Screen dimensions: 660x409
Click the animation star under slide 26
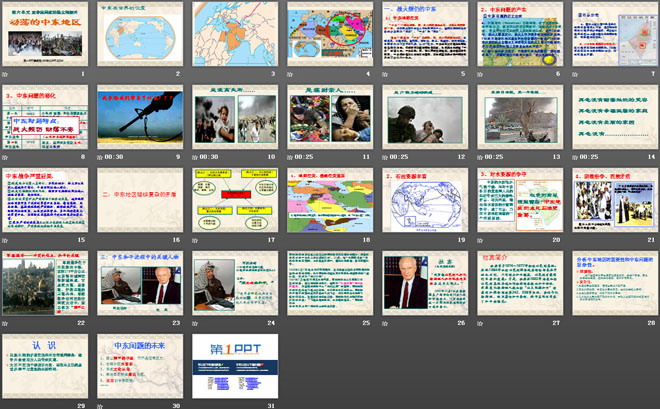pyautogui.click(x=385, y=323)
